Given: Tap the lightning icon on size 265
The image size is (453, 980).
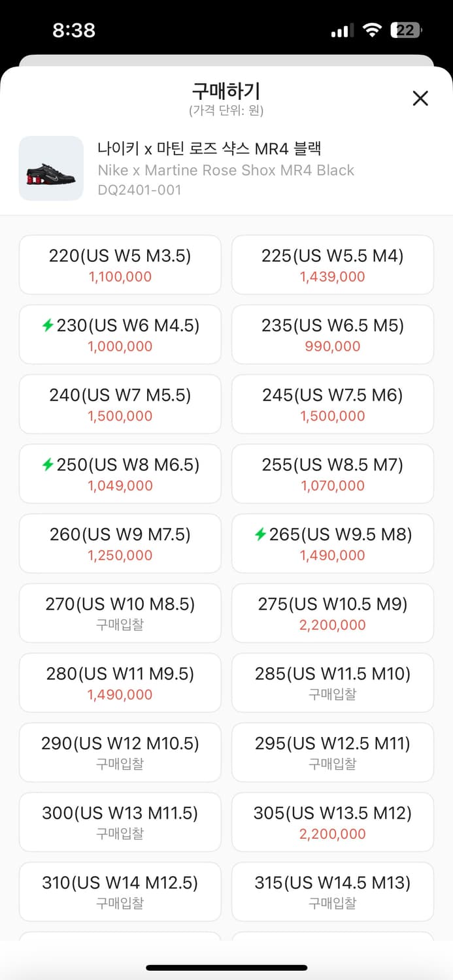Looking at the screenshot, I should click(x=260, y=534).
